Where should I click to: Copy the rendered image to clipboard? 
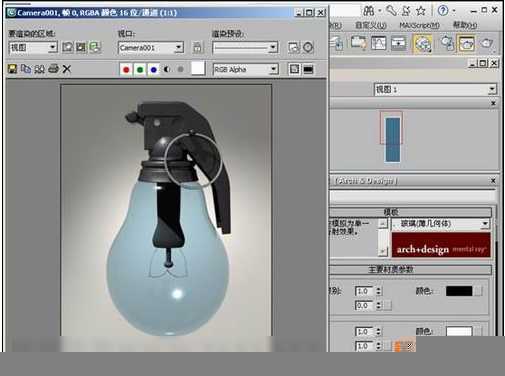click(26, 69)
